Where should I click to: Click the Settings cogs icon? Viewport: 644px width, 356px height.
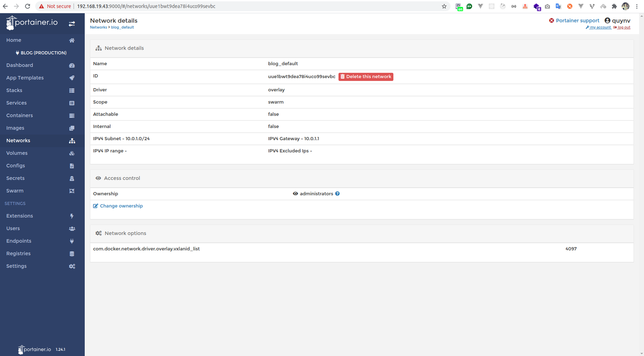click(x=72, y=266)
